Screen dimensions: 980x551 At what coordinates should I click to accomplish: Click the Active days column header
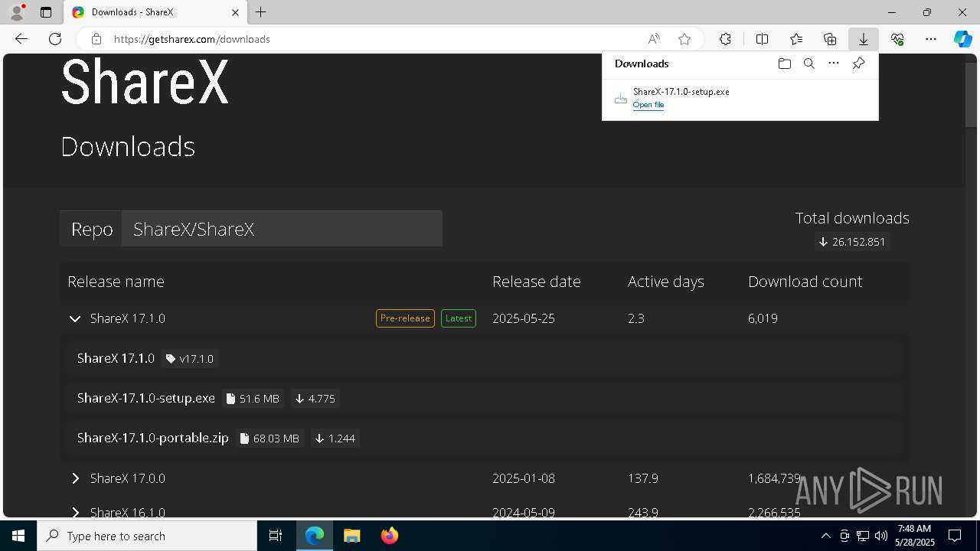pyautogui.click(x=666, y=282)
